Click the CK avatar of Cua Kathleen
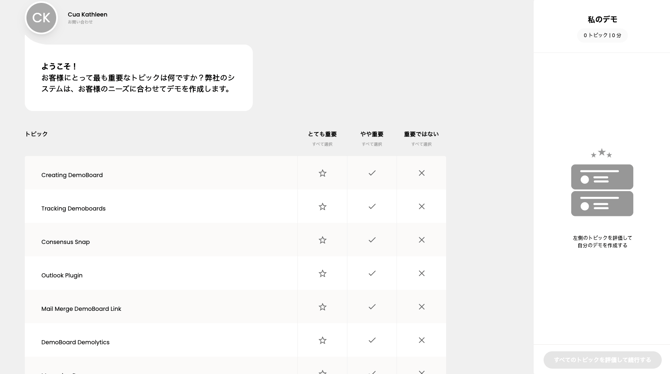The width and height of the screenshot is (670, 374). tap(41, 18)
